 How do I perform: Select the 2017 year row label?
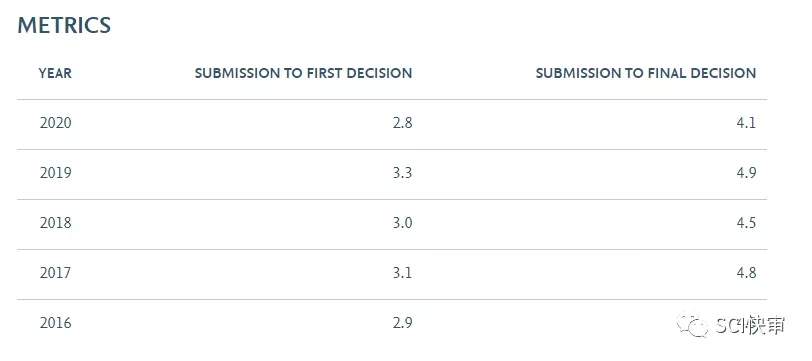point(55,273)
